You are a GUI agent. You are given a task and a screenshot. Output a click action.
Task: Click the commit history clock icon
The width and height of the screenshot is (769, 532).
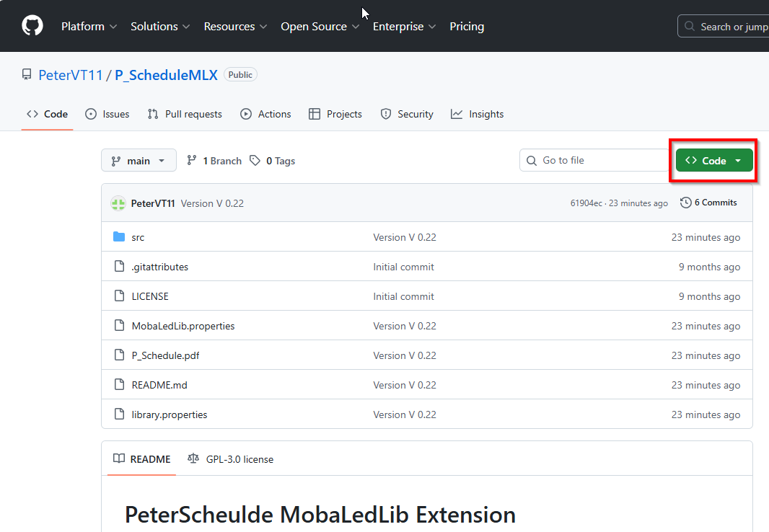pos(685,203)
